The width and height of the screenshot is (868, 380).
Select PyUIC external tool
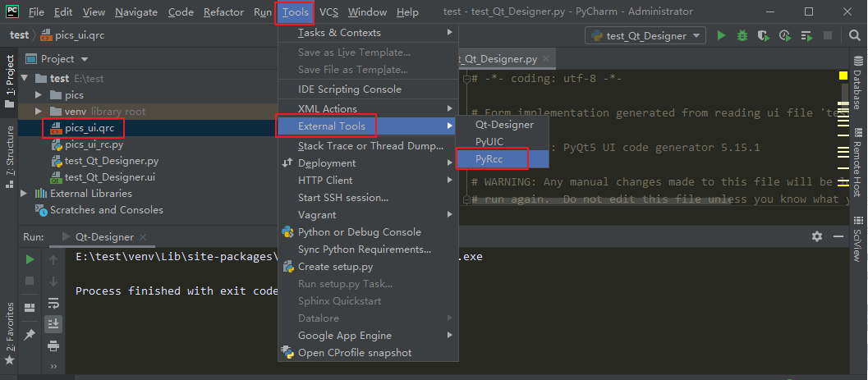[x=502, y=142]
